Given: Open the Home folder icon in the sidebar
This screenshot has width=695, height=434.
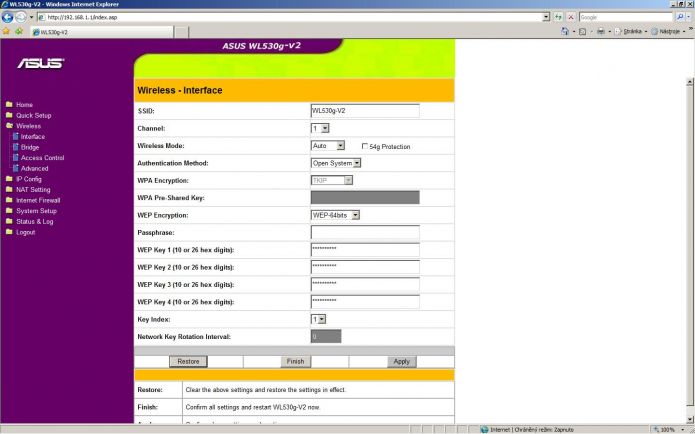Looking at the screenshot, I should click(x=9, y=104).
